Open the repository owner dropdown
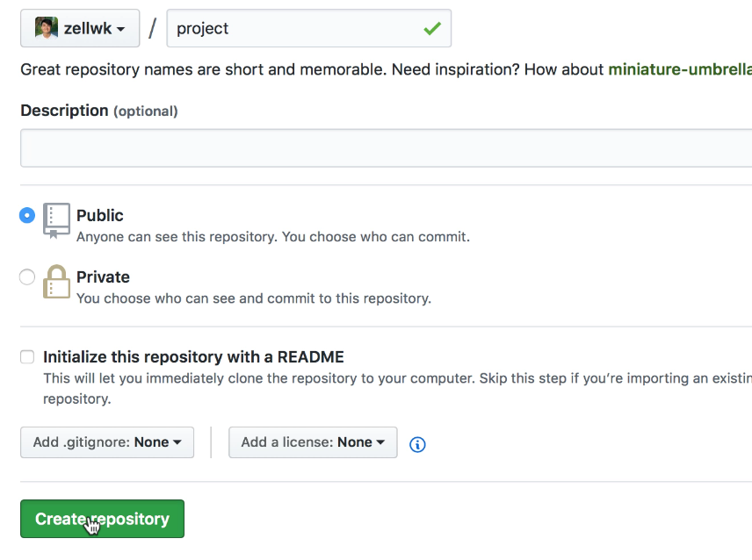The image size is (752, 560). (x=79, y=28)
